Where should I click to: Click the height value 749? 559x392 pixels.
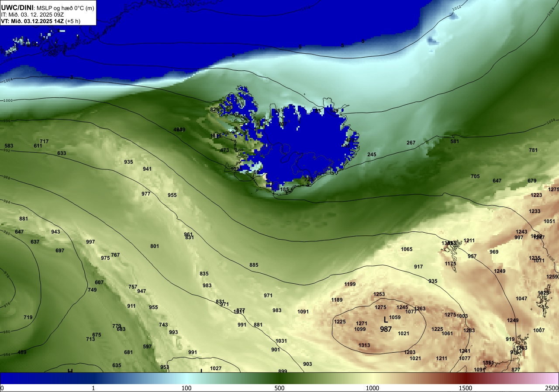tap(92, 290)
